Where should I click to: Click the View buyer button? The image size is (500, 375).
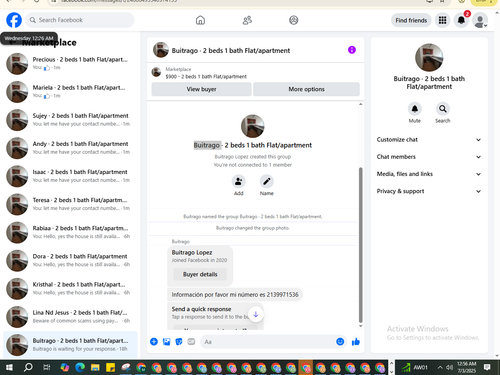(201, 89)
